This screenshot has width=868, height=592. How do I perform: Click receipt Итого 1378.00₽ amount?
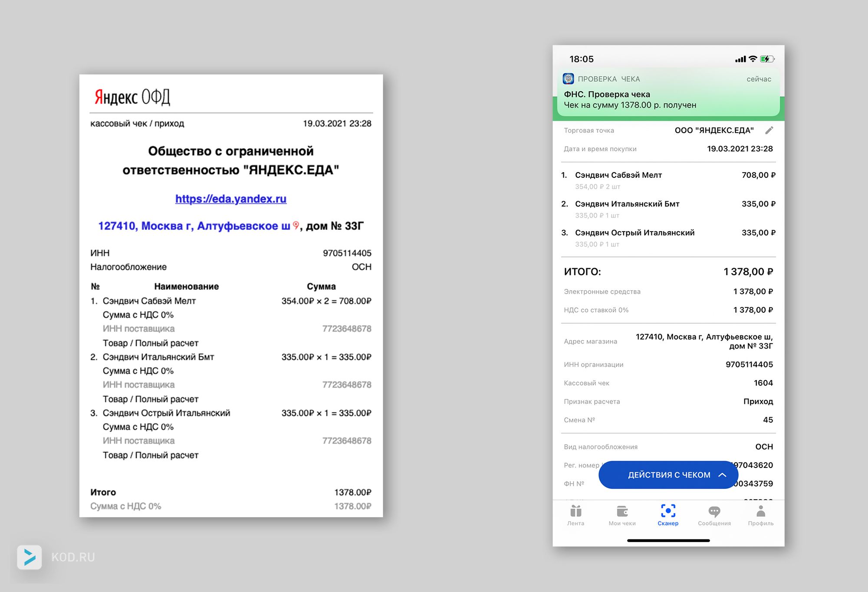pos(353,492)
